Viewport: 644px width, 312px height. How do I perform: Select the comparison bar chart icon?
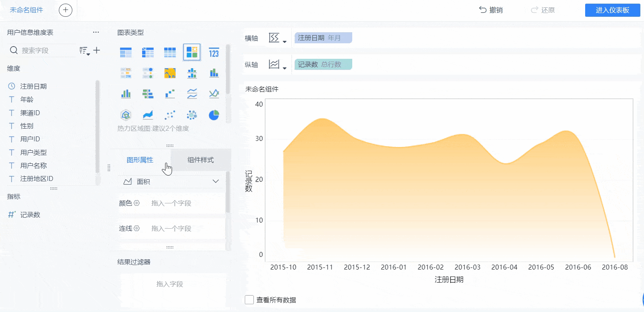point(148,94)
